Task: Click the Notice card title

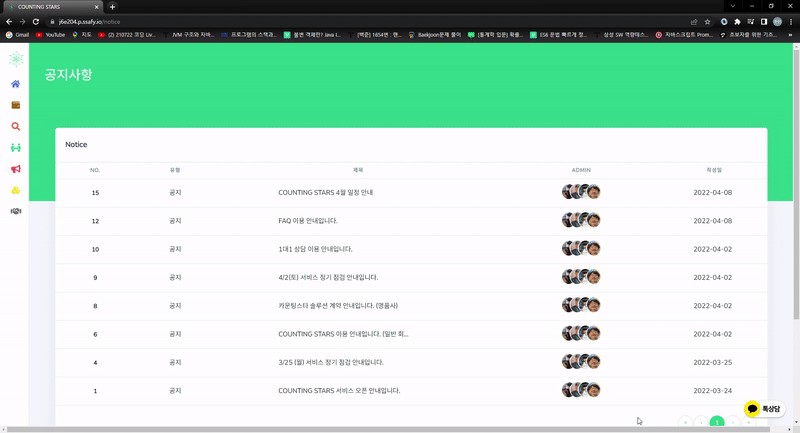Action: point(76,145)
